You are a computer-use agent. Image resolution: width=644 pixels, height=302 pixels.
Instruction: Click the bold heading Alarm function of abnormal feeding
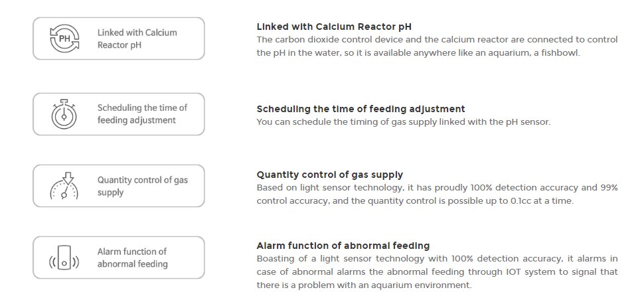(343, 246)
